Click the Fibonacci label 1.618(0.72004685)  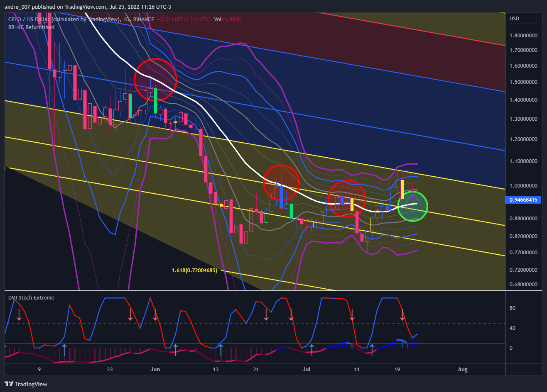pyautogui.click(x=194, y=270)
